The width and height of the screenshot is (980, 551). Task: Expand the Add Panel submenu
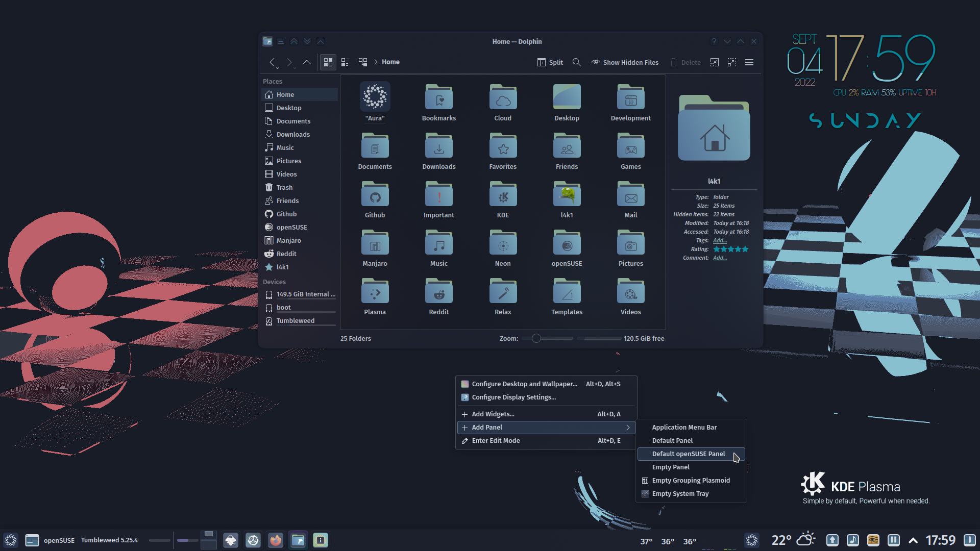coord(546,427)
